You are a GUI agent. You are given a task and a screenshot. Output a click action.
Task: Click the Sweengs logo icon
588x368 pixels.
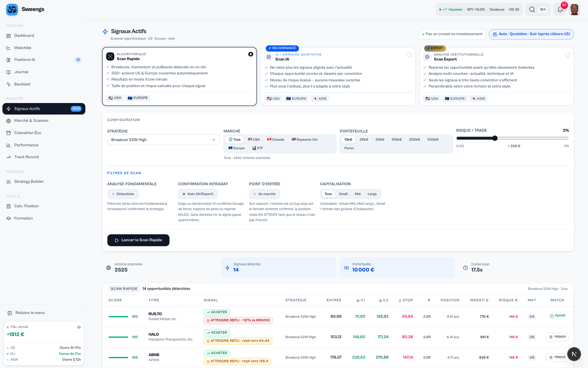[12, 9]
